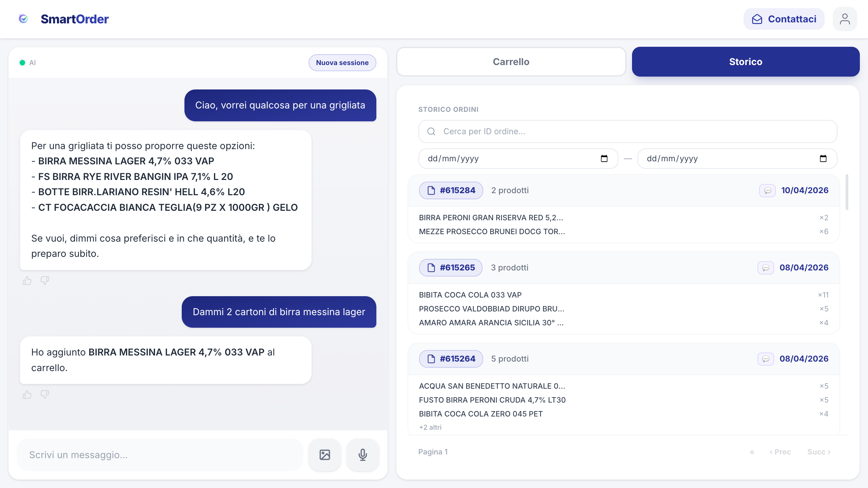Click the green AI status indicator
The image size is (868, 488).
pos(22,63)
